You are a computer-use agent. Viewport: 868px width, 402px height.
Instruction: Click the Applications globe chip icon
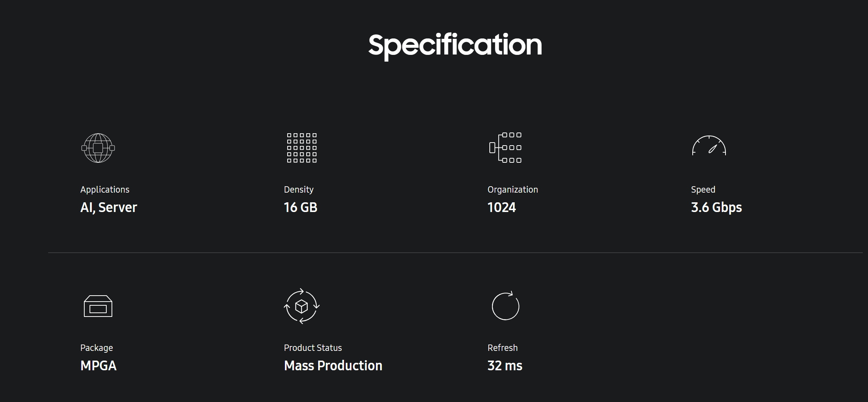pos(98,148)
